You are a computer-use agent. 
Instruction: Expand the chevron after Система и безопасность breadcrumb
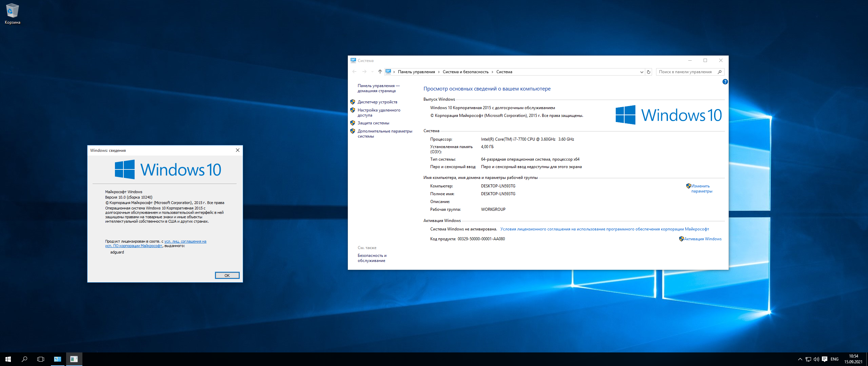492,72
